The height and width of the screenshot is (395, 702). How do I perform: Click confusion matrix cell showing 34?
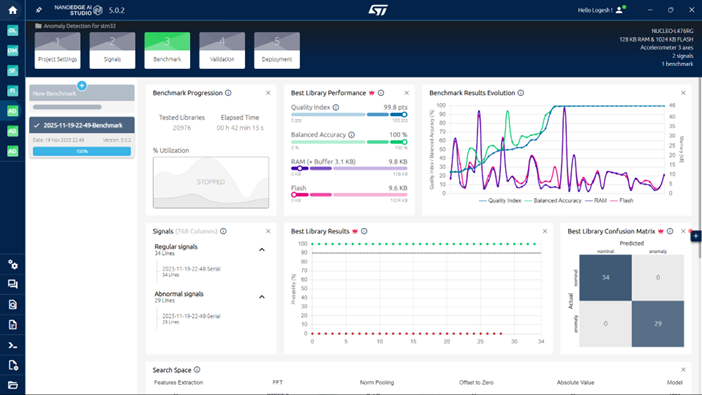click(605, 278)
